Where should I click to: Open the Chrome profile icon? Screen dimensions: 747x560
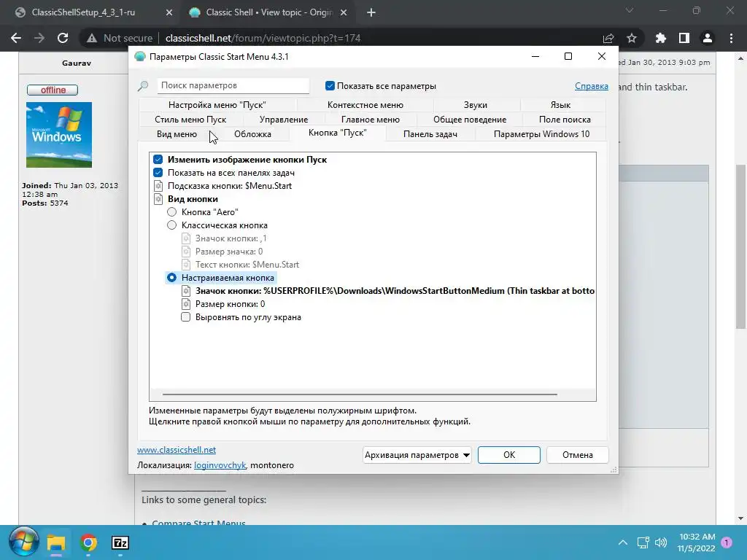pos(708,38)
